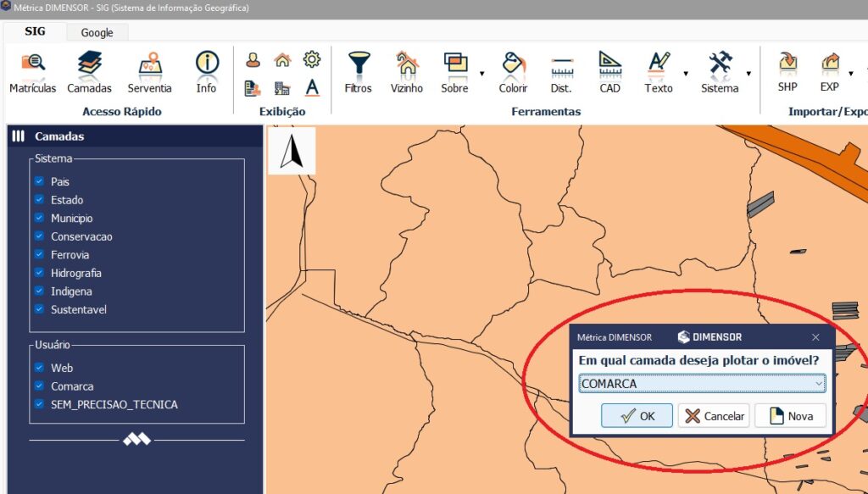Open the CAD tool
The height and width of the screenshot is (494, 868).
coord(609,73)
